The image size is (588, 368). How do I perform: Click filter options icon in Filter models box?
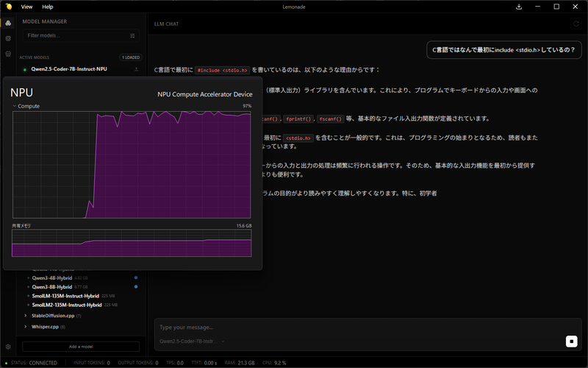click(x=132, y=35)
